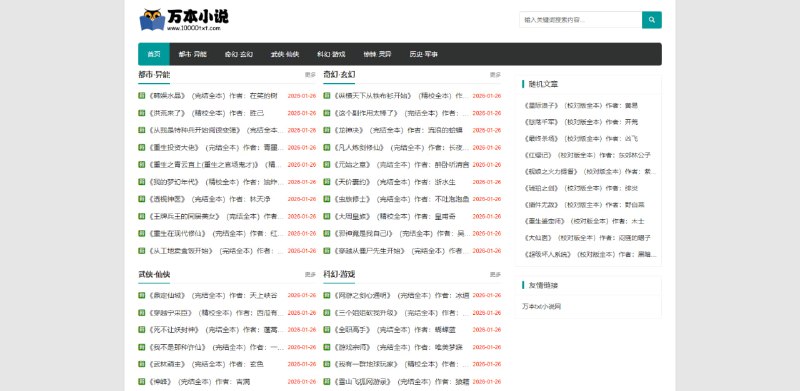The width and height of the screenshot is (800, 391).
Task: Click the 友情链接 sidebar heading
Action: [x=543, y=285]
